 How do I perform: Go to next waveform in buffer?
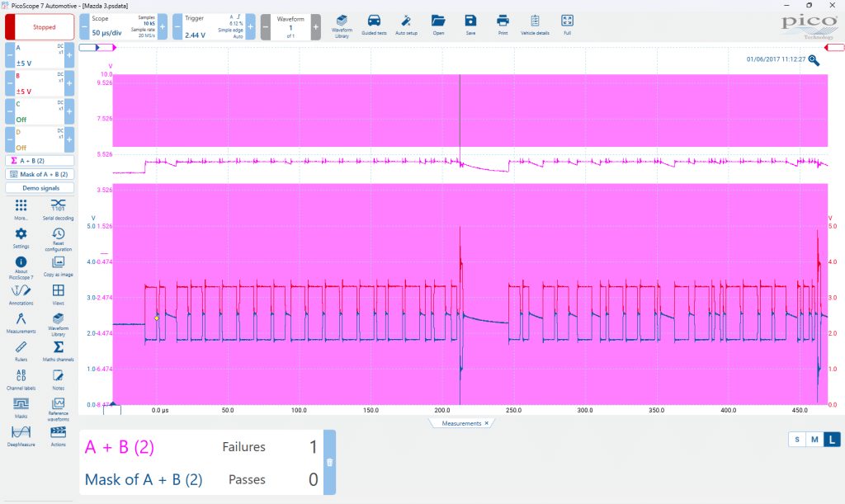(x=316, y=27)
